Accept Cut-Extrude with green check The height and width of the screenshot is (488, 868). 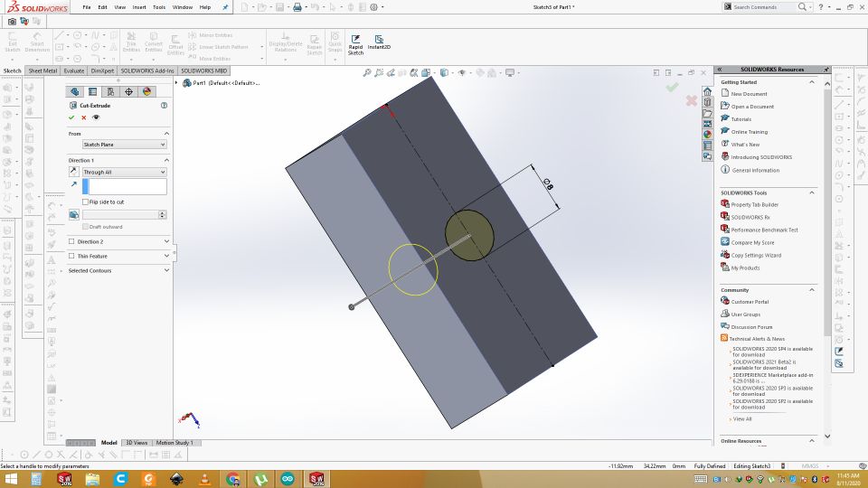click(71, 117)
